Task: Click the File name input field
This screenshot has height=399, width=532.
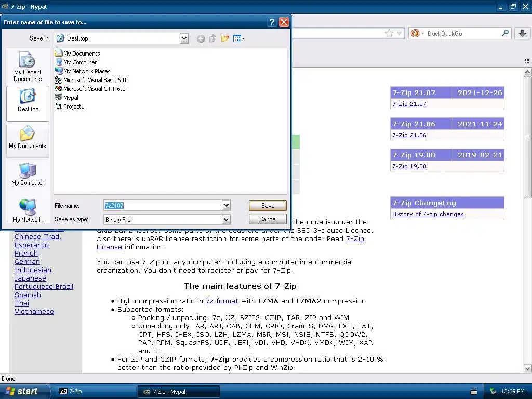Action: pos(163,205)
